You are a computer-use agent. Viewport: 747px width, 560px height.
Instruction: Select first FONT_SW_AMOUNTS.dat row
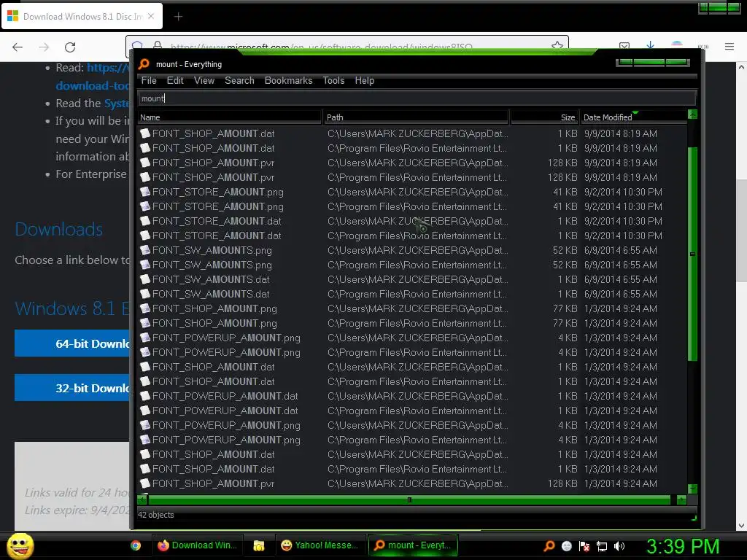point(412,279)
